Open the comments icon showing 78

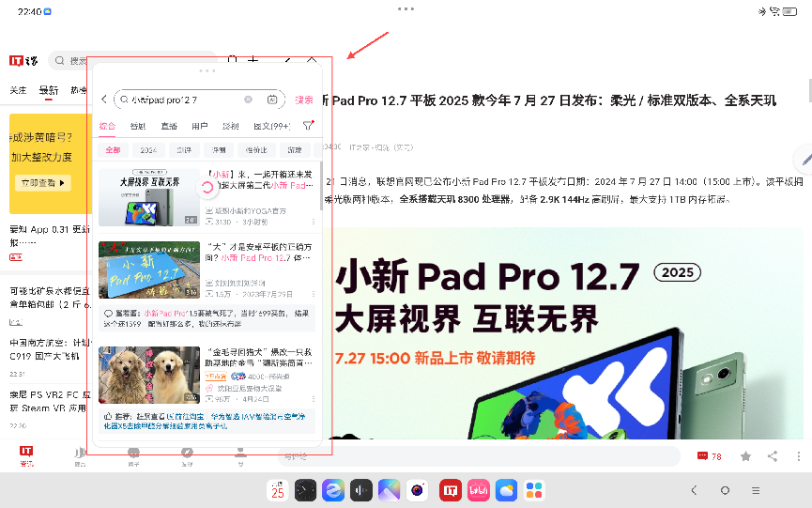[709, 456]
